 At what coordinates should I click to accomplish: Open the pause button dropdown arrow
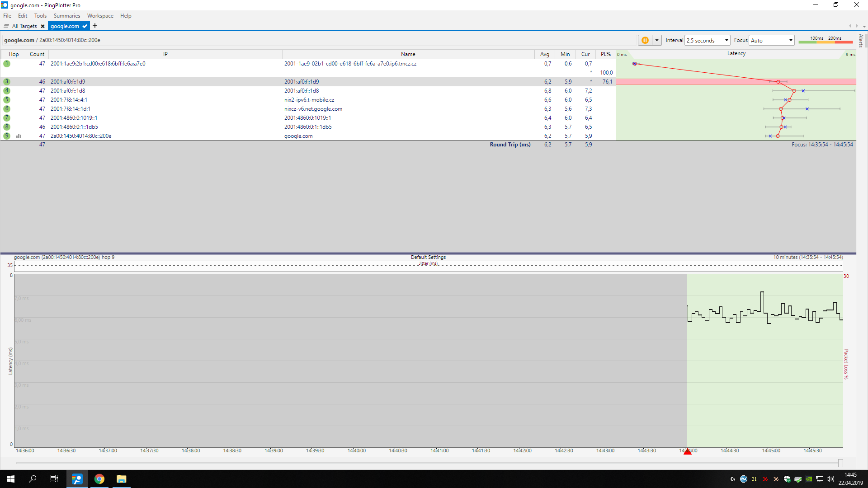click(657, 40)
